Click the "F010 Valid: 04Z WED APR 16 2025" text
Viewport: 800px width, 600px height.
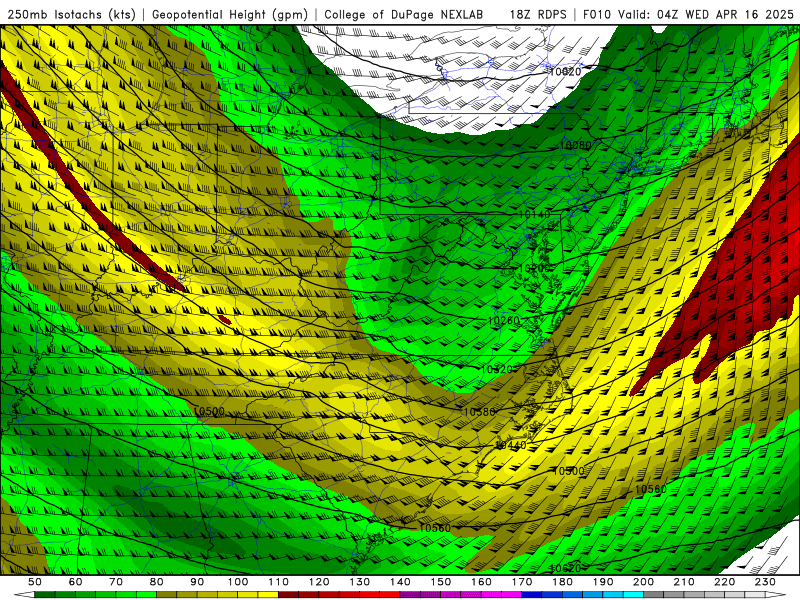pyautogui.click(x=688, y=14)
